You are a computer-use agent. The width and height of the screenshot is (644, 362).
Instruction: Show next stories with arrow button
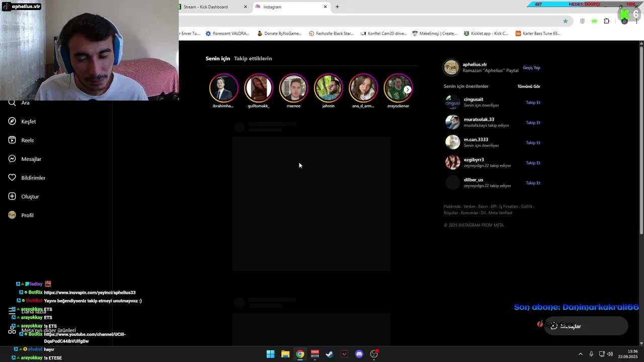pos(408,89)
